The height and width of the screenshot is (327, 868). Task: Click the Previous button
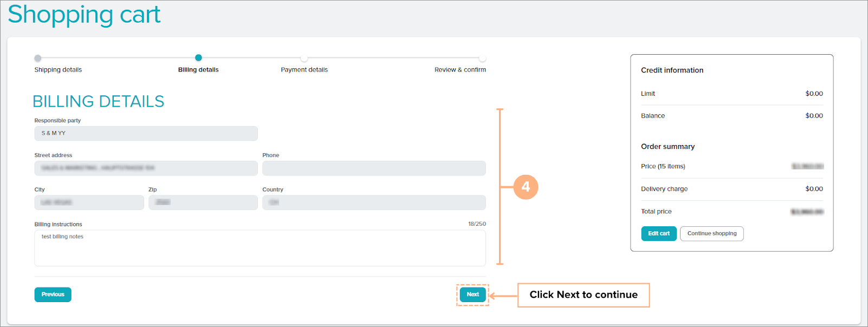coord(53,295)
